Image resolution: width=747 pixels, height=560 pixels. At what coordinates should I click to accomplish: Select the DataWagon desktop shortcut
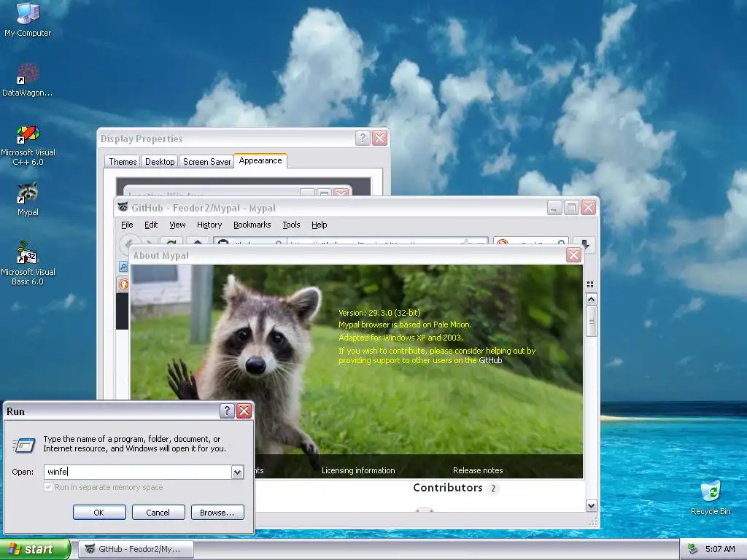pyautogui.click(x=28, y=79)
